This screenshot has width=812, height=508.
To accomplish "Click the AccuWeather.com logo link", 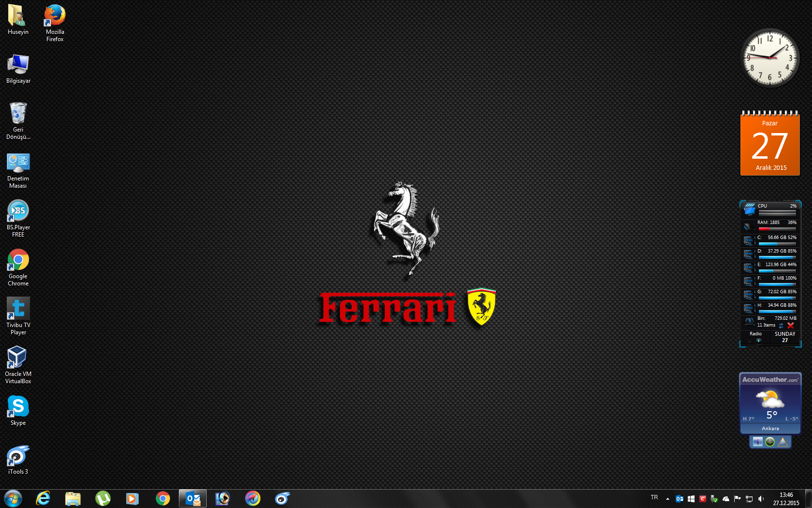I will click(770, 380).
